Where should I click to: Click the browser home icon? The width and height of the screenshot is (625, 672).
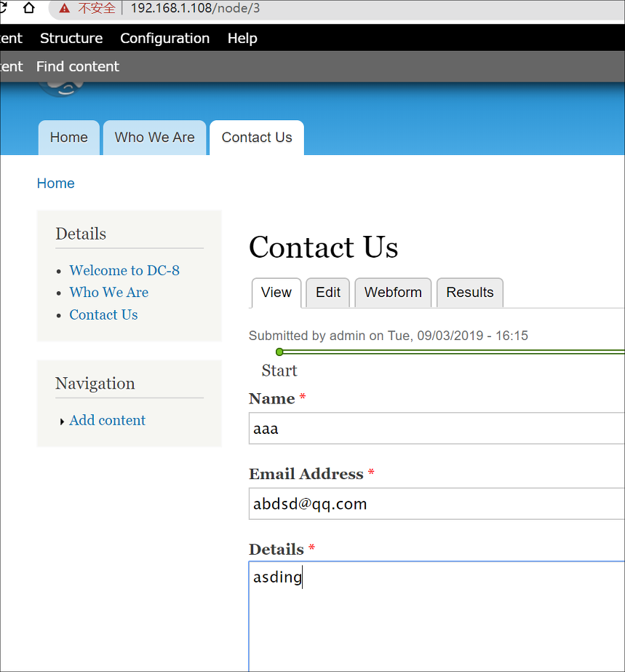(x=28, y=8)
